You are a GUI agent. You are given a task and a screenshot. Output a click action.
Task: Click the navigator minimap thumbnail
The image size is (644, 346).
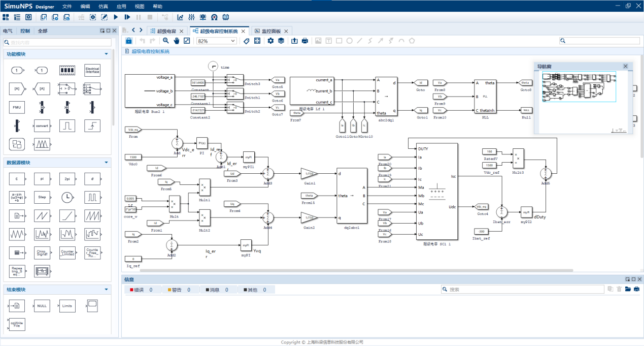click(579, 86)
